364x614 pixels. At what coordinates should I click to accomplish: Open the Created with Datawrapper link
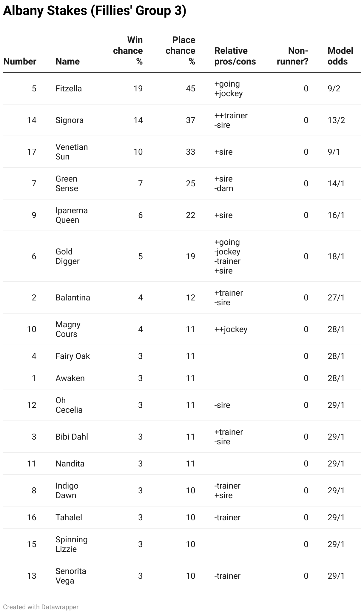click(x=41, y=607)
